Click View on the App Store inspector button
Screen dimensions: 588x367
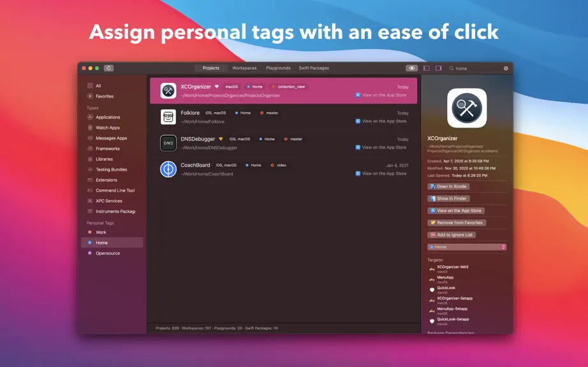tap(456, 210)
